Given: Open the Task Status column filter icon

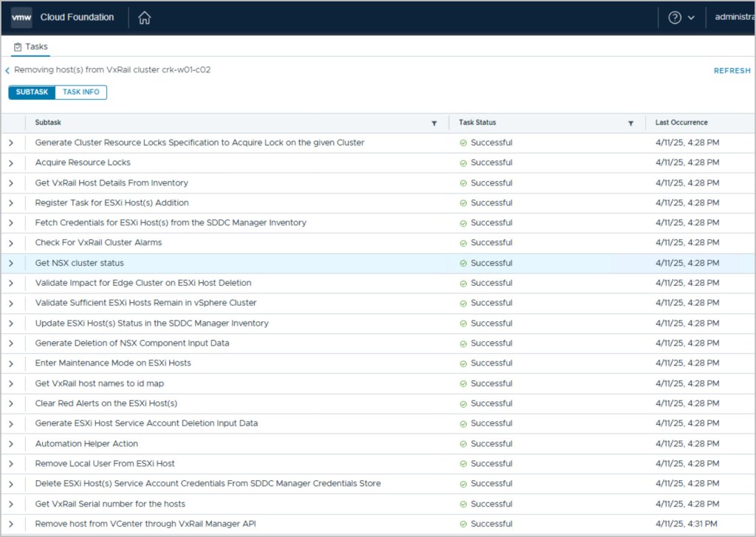Looking at the screenshot, I should 631,123.
